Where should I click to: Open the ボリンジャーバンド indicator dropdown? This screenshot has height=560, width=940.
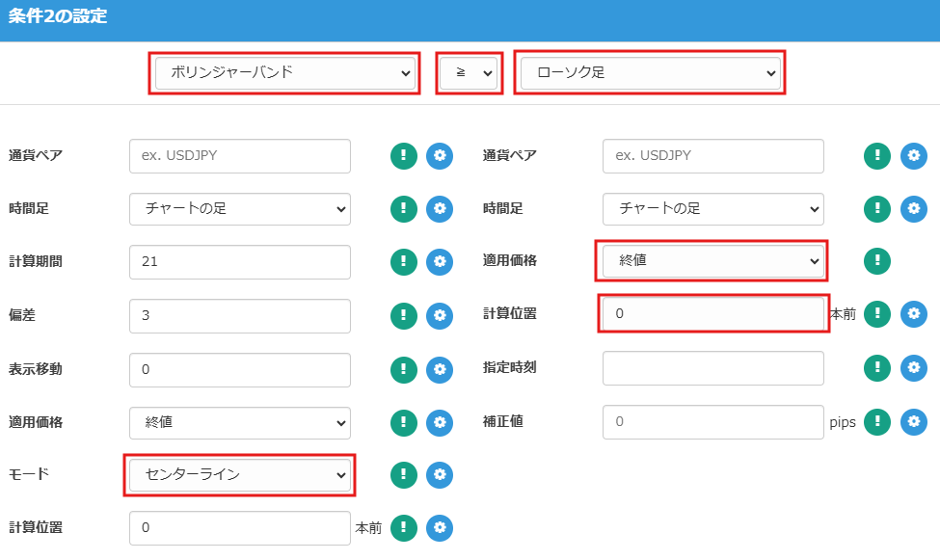(x=284, y=72)
